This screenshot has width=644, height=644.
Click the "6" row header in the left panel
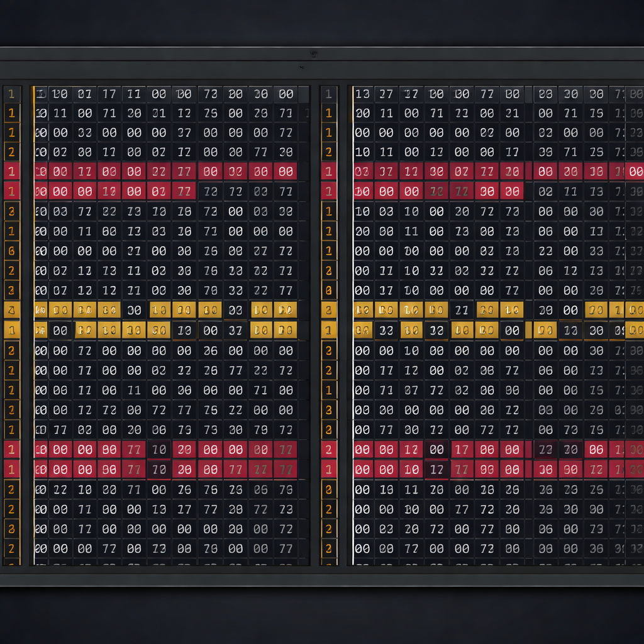(12, 251)
